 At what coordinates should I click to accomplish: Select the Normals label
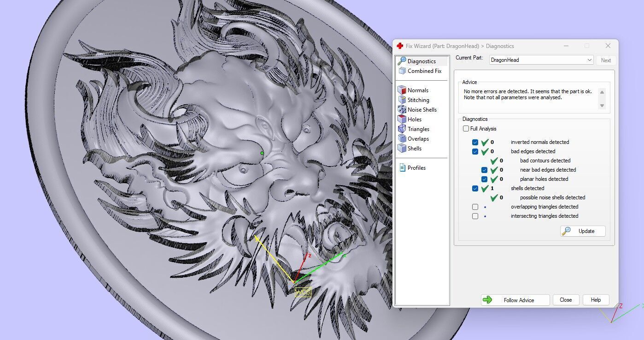click(x=418, y=90)
